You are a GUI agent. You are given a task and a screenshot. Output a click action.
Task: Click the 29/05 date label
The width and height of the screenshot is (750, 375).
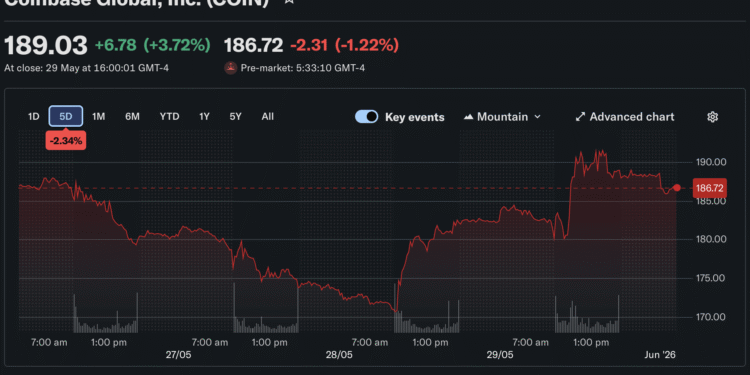pyautogui.click(x=500, y=355)
